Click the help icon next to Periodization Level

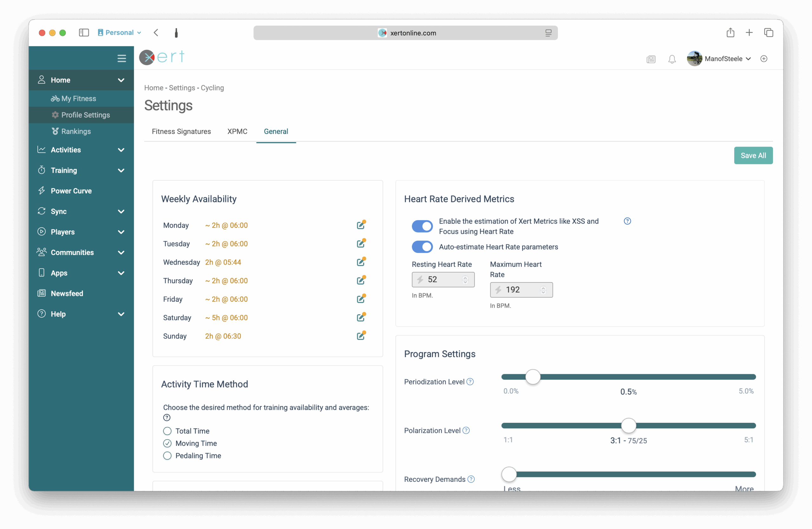tap(470, 382)
